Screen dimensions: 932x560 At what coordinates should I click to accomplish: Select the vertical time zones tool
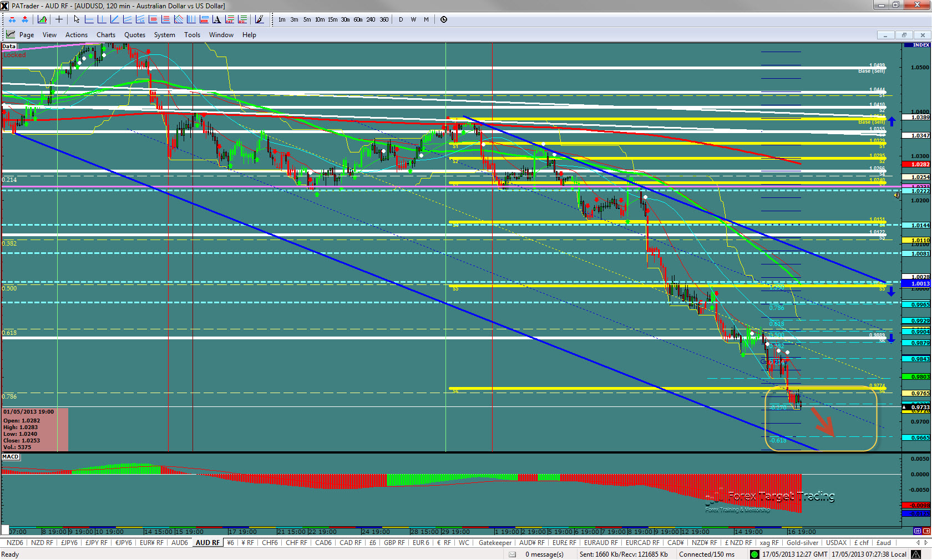coord(191,19)
